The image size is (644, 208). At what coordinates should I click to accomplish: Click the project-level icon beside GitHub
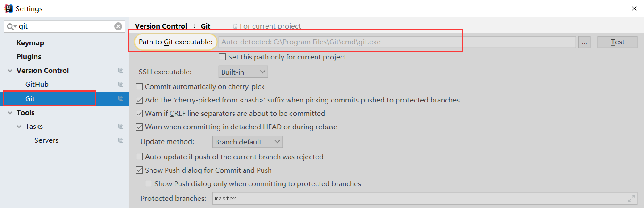[120, 85]
